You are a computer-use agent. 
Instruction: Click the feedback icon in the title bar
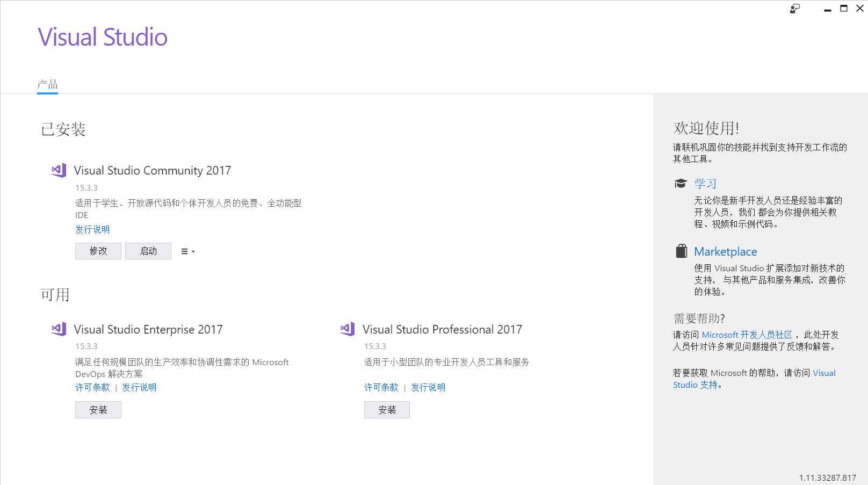pyautogui.click(x=794, y=9)
